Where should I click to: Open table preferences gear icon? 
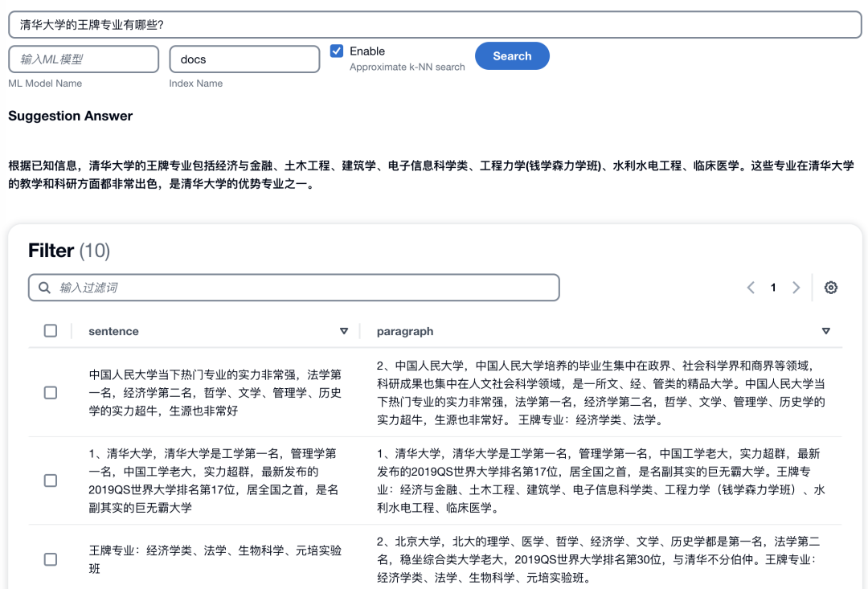point(831,288)
